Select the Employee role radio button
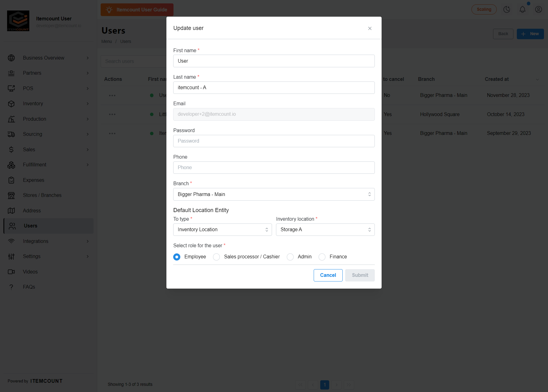548x392 pixels. point(177,257)
